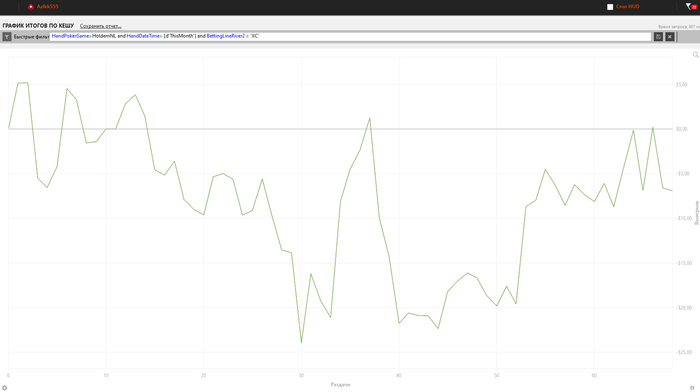This screenshot has width=700, height=392.
Task: Open the Azikk555 player name
Action: [48, 7]
